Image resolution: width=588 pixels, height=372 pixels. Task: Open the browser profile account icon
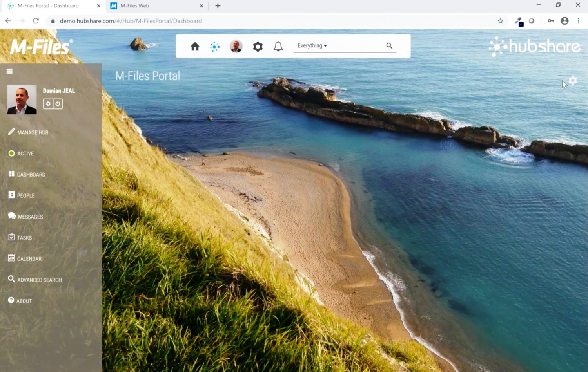click(564, 21)
